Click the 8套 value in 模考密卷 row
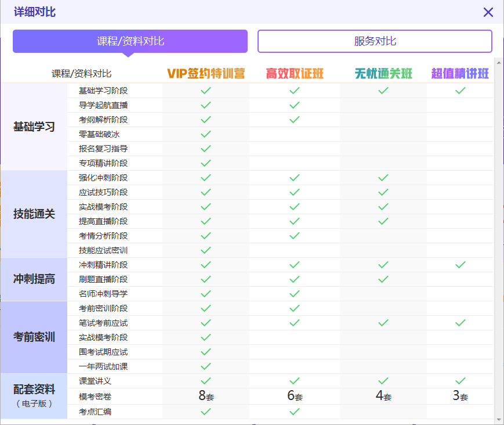 coord(206,397)
